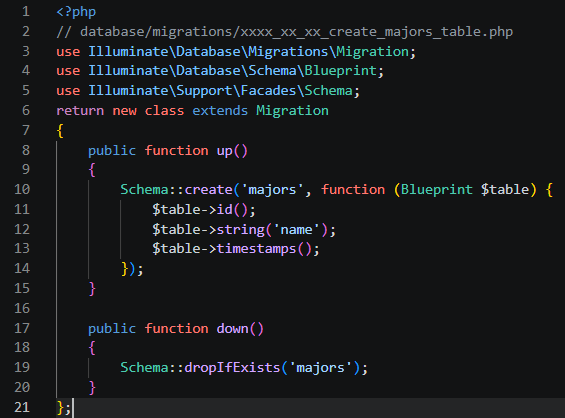Click the closing '});' on line 14

tap(132, 269)
